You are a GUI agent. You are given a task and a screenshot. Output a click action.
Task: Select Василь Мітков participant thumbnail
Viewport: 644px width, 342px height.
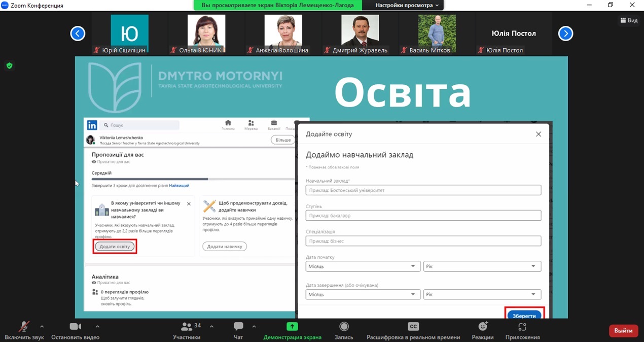pos(437,34)
